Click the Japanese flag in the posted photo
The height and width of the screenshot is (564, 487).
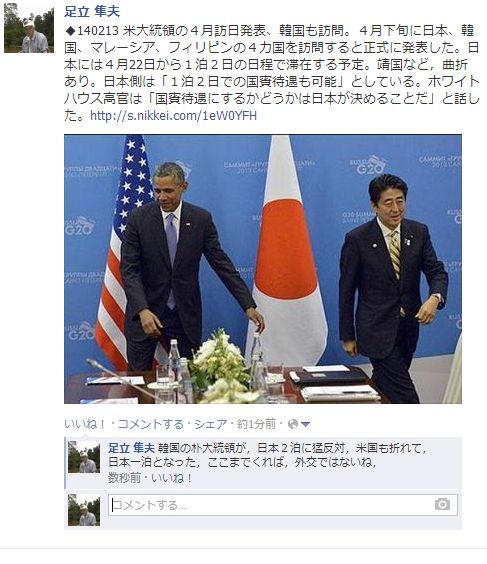286,252
